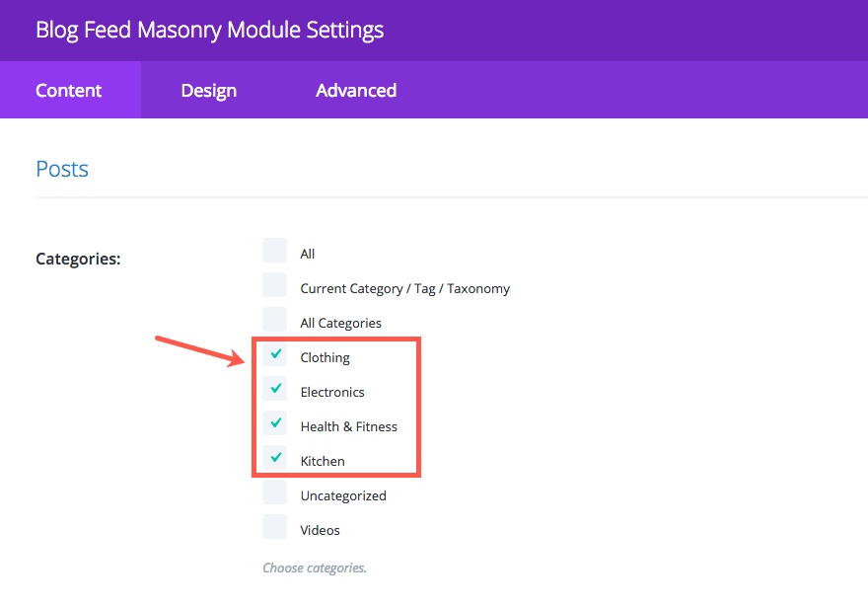Screen dimensions: 868x605
Task: Click the Blog Feed Masonry Module Settings title
Action: click(209, 30)
